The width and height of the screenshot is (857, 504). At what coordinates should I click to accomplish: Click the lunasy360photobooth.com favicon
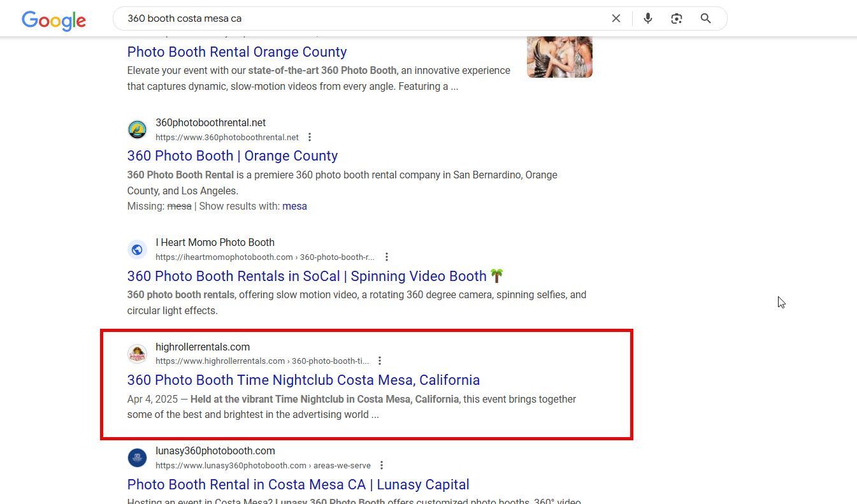[137, 457]
